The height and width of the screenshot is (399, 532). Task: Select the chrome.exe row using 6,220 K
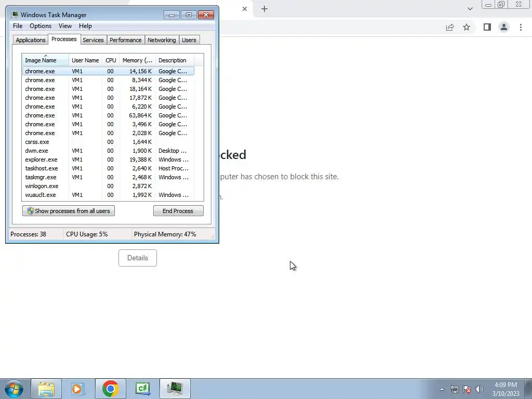click(x=108, y=107)
